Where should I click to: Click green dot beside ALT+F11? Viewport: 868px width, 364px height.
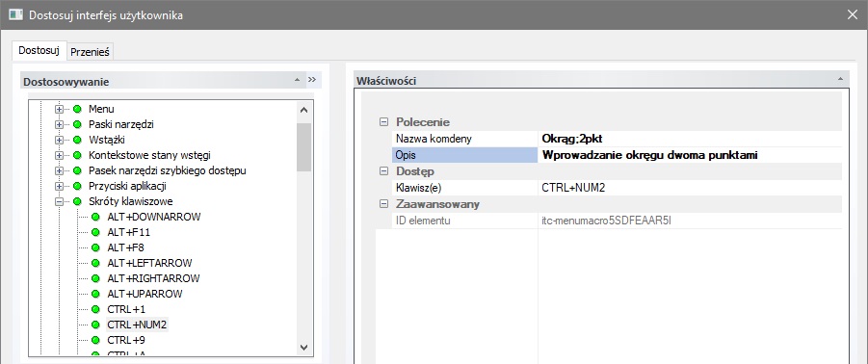(95, 232)
